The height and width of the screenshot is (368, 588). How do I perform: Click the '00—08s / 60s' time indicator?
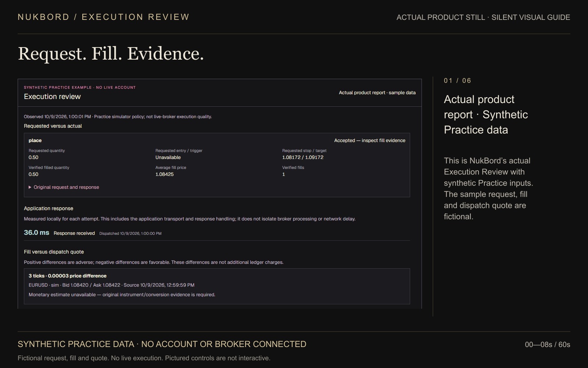[x=548, y=345]
